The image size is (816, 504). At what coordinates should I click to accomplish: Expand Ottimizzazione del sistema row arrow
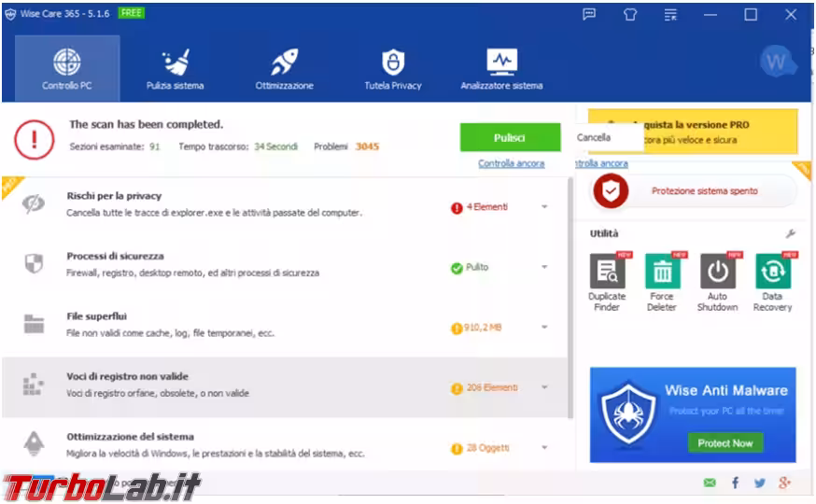(544, 447)
